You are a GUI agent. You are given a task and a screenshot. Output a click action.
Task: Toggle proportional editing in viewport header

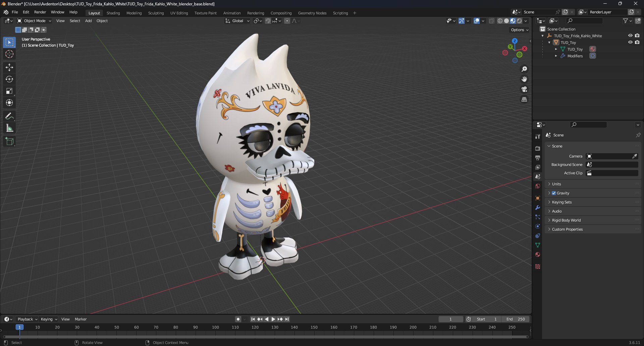[x=287, y=21]
